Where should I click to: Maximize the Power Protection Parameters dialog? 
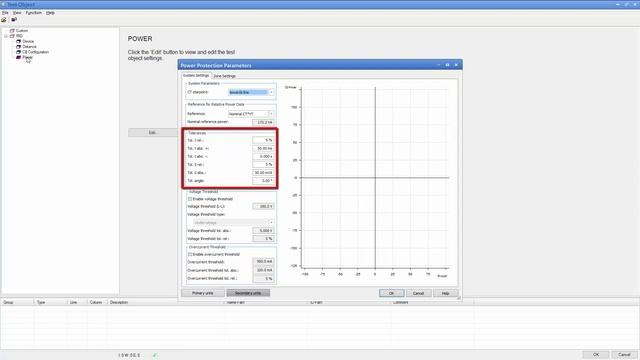[x=447, y=65]
